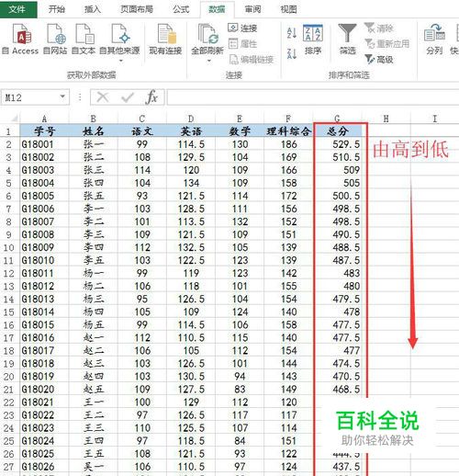Select cell with name 王一
The image size is (459, 476).
click(x=94, y=402)
